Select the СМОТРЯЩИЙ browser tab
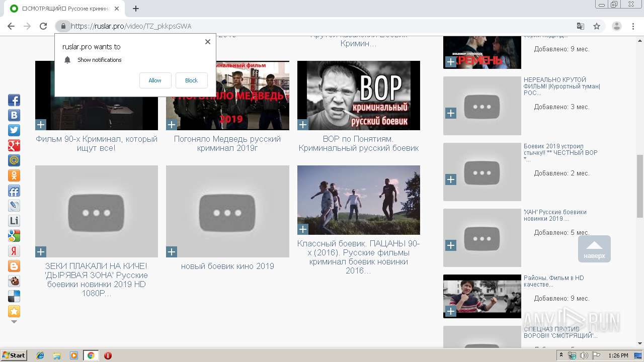 (x=65, y=9)
